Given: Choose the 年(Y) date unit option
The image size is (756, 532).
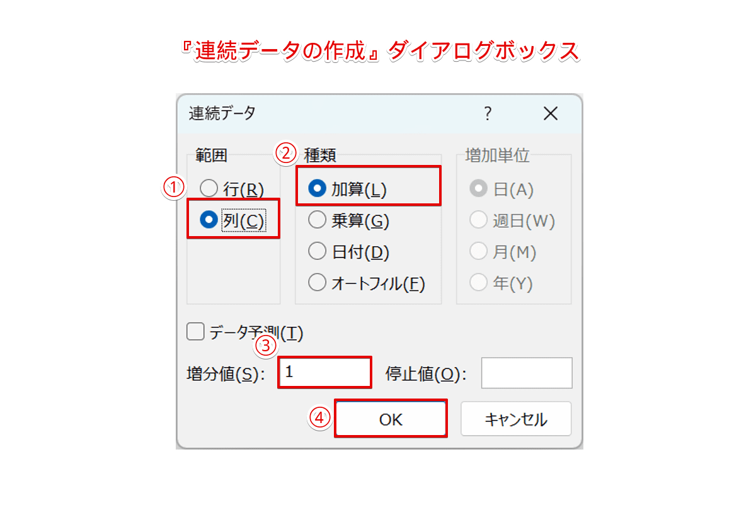Looking at the screenshot, I should coord(479,283).
